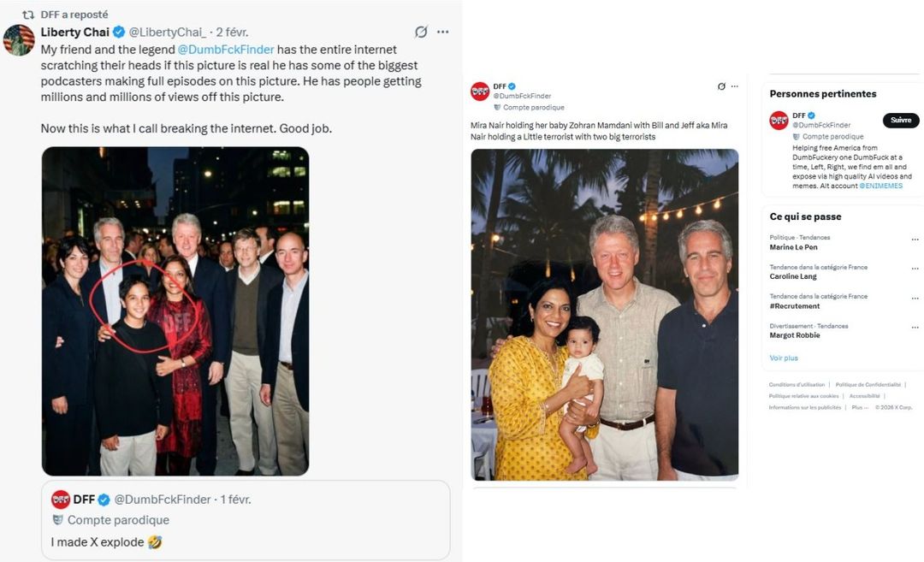Click the repost icon beside 'DFF a reposté'

point(28,15)
